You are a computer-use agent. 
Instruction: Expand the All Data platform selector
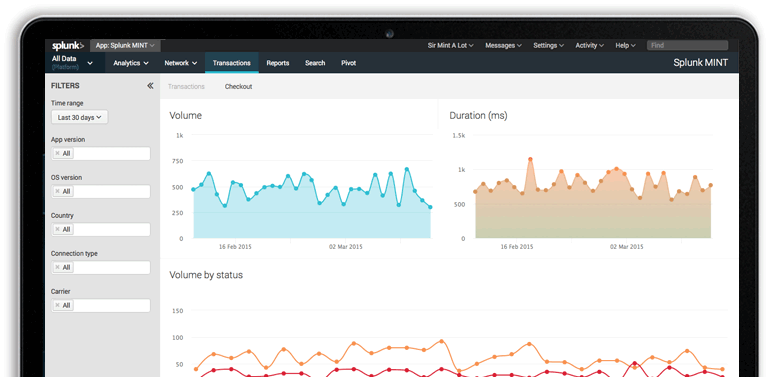pyautogui.click(x=73, y=62)
